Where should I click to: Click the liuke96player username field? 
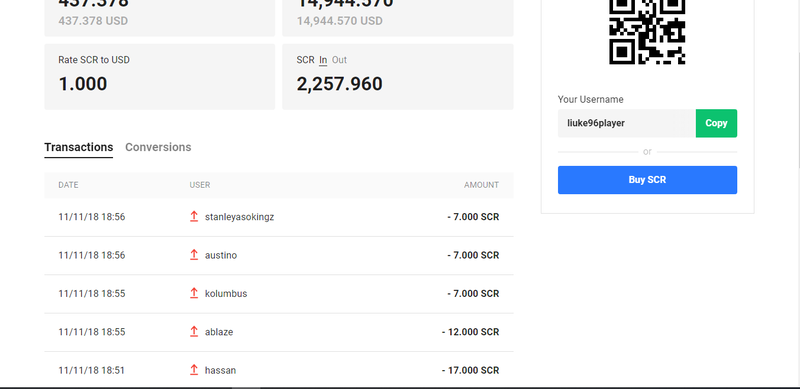[627, 123]
